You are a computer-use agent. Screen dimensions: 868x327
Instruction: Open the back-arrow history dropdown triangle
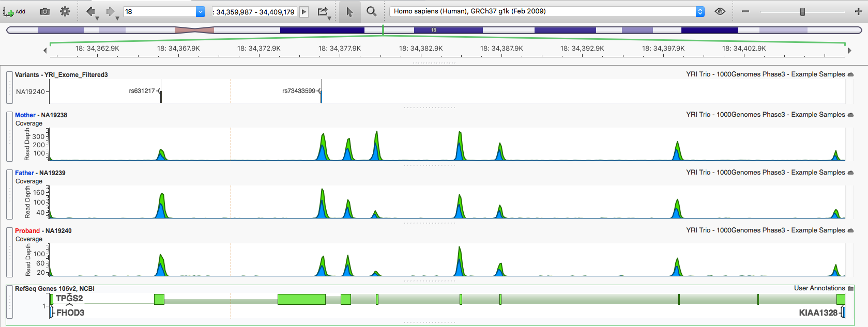coord(97,19)
